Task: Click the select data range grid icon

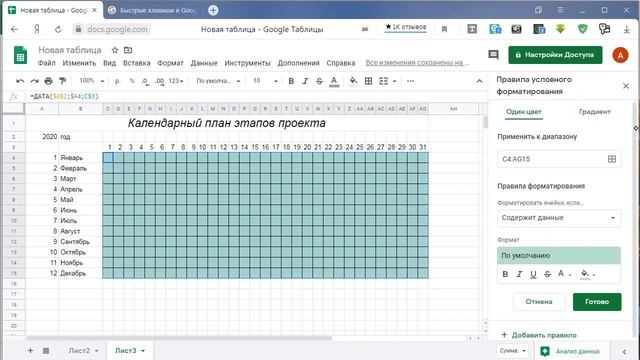Action: [612, 159]
